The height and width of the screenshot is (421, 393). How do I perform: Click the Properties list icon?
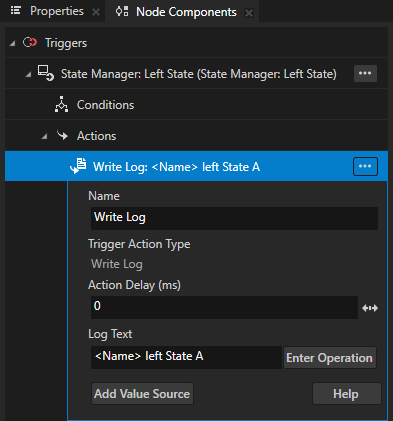[x=16, y=11]
